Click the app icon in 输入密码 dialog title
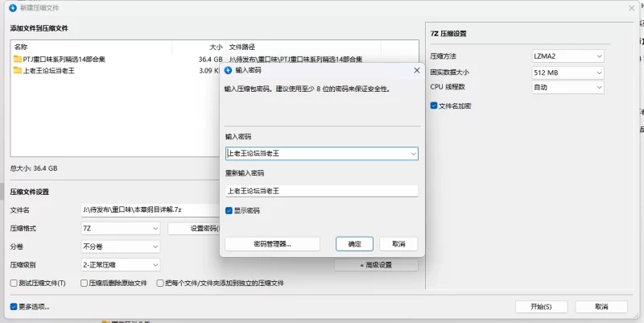Image resolution: width=644 pixels, height=323 pixels. pos(228,70)
